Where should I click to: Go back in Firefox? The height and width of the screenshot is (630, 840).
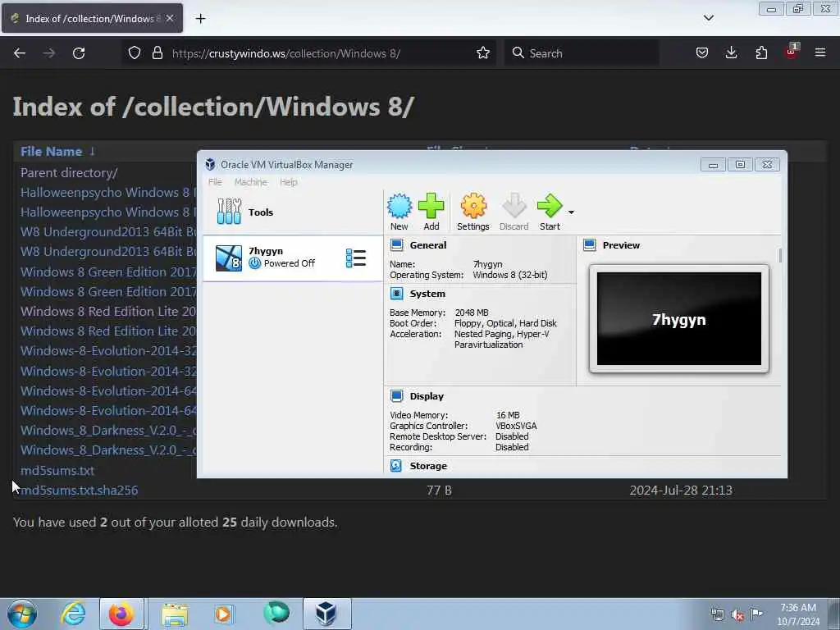coord(20,53)
